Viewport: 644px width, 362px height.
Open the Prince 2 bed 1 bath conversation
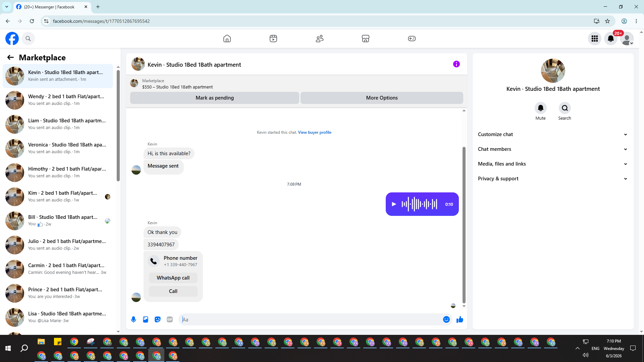click(58, 293)
